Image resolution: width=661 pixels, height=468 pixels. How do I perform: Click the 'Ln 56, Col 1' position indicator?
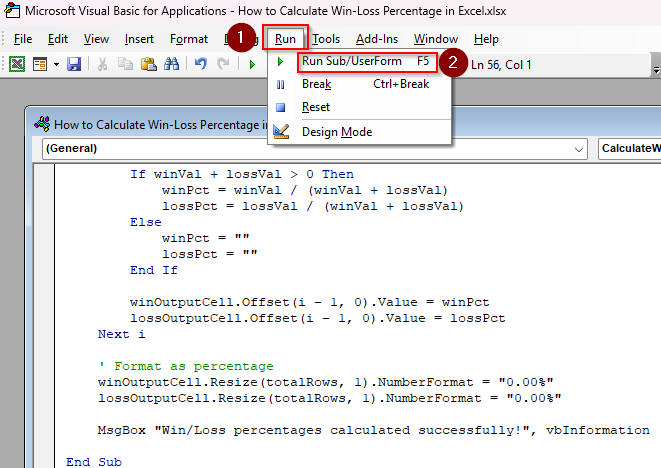tap(501, 65)
